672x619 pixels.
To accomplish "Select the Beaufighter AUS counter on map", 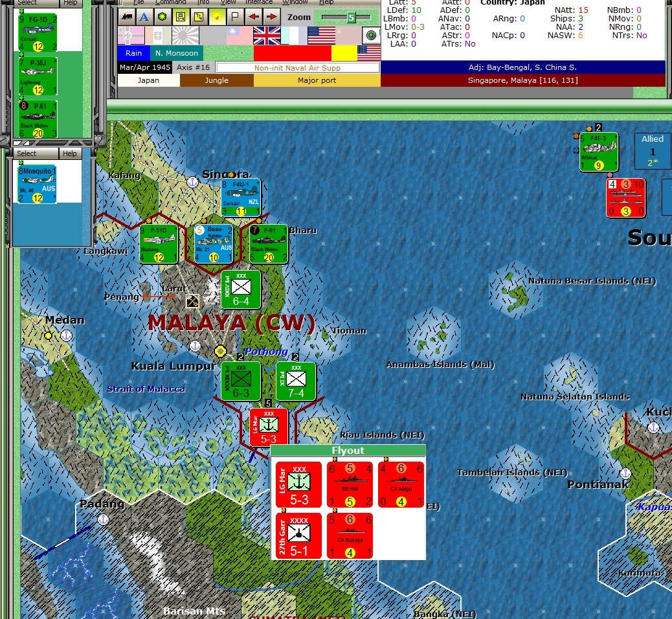I will click(x=214, y=243).
